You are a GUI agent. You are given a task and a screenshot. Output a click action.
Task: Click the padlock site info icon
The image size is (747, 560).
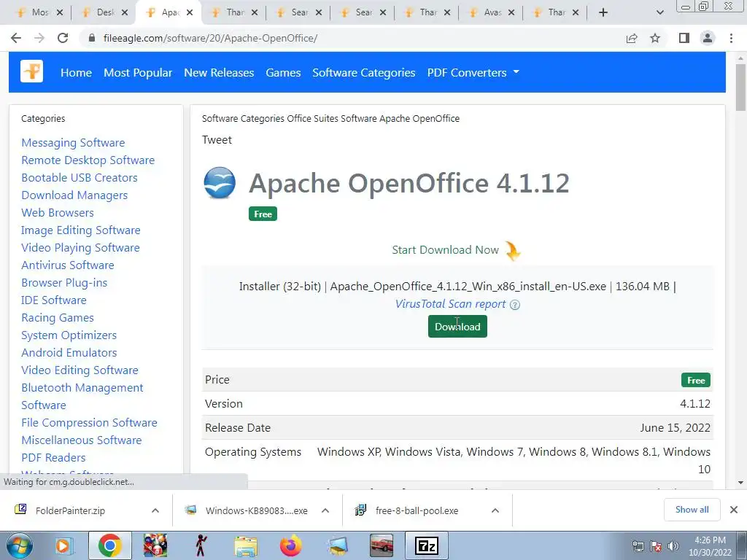click(92, 38)
